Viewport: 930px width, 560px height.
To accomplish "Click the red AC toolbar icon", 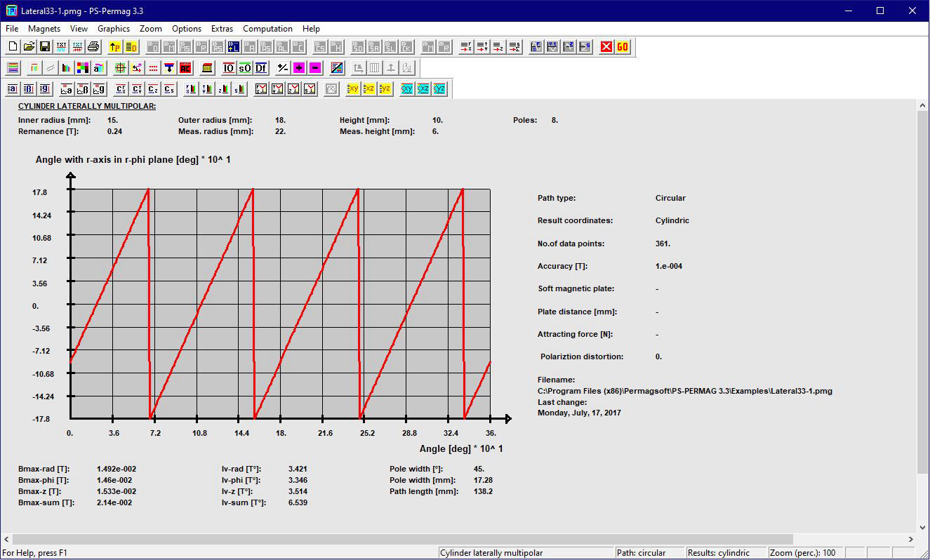I will [185, 68].
